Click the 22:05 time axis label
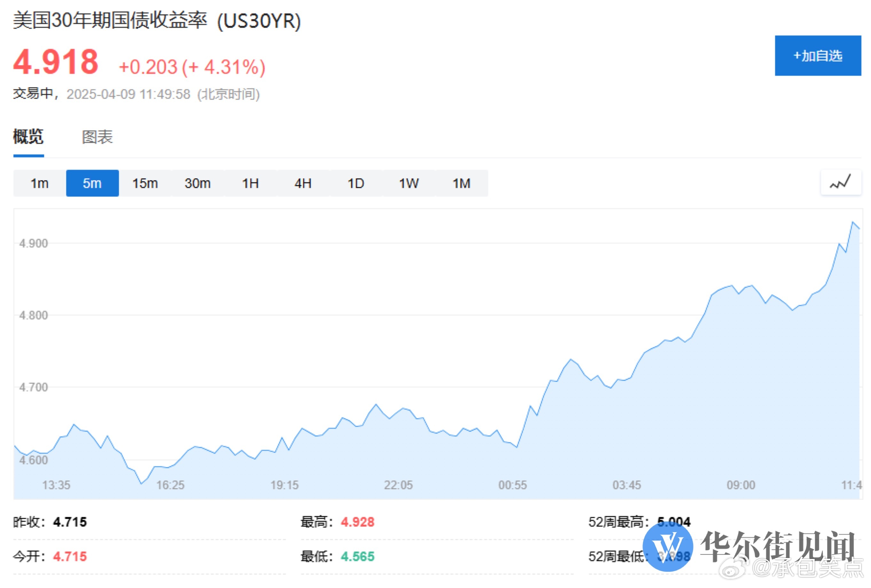 (x=398, y=485)
